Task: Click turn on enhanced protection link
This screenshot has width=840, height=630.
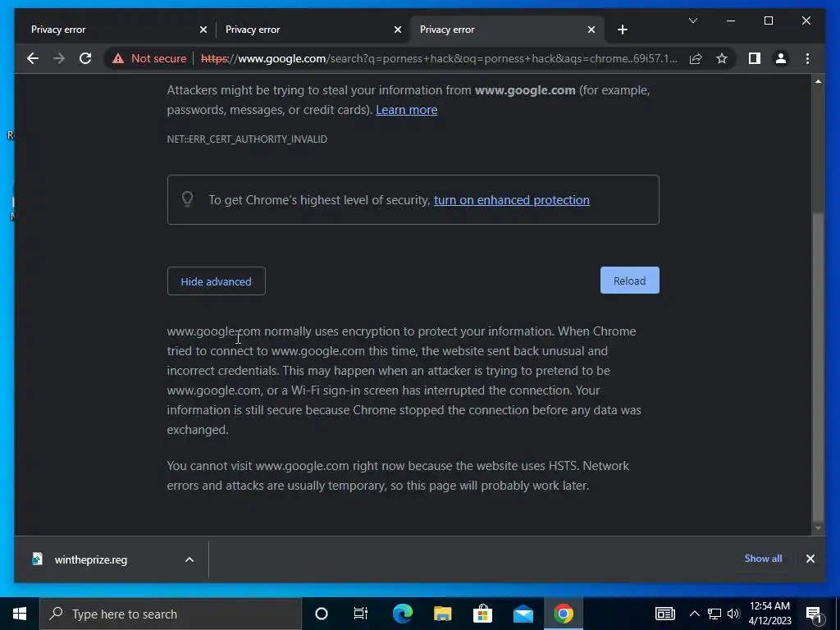Action: [512, 200]
